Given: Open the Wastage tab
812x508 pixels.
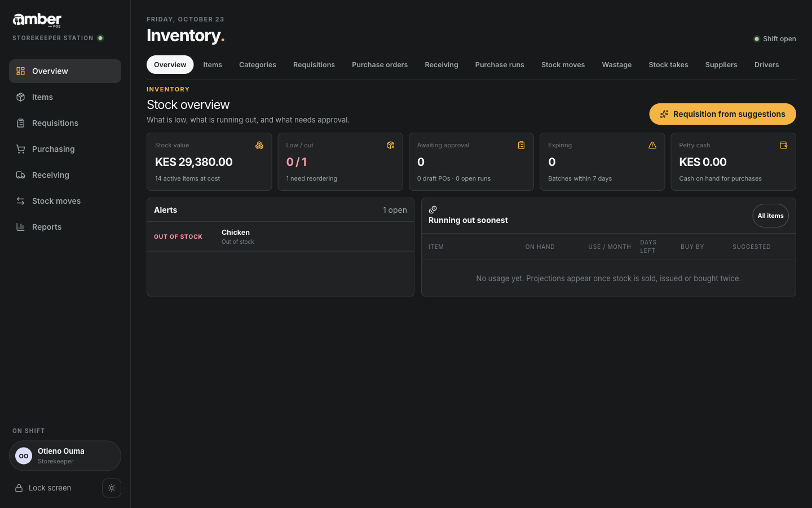Looking at the screenshot, I should (616, 65).
